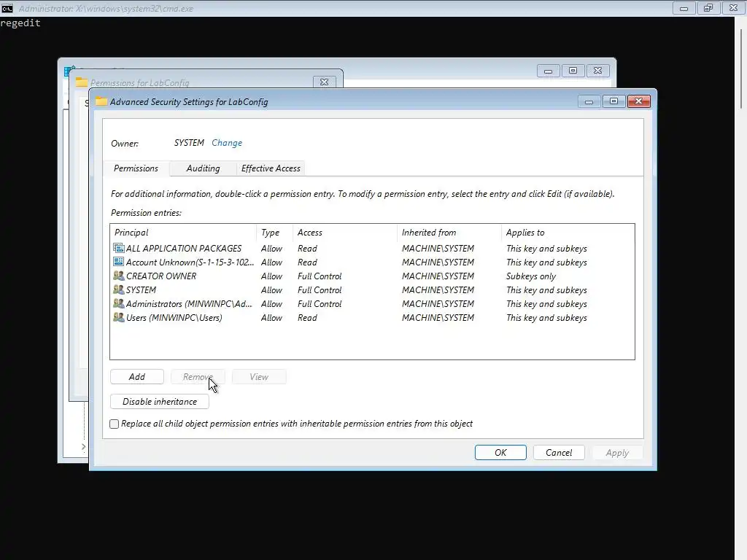Click the regedit command text in console

pyautogui.click(x=20, y=23)
